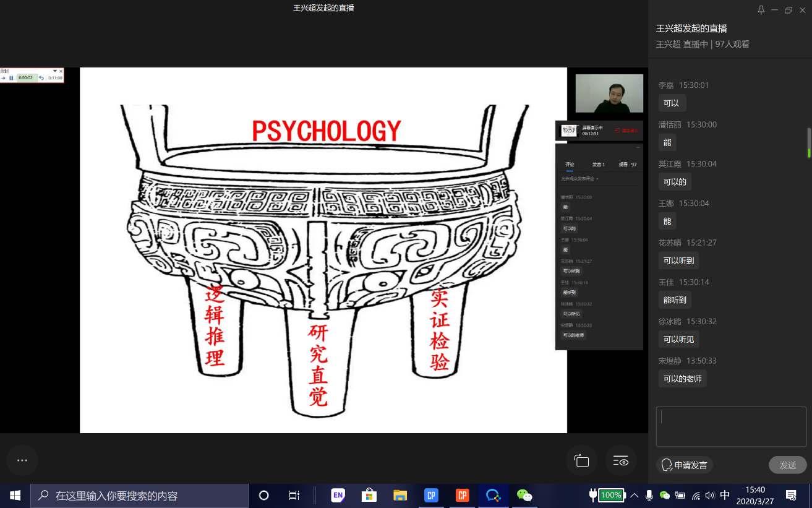Switch to the 发言·1 tab
The height and width of the screenshot is (508, 812).
598,165
